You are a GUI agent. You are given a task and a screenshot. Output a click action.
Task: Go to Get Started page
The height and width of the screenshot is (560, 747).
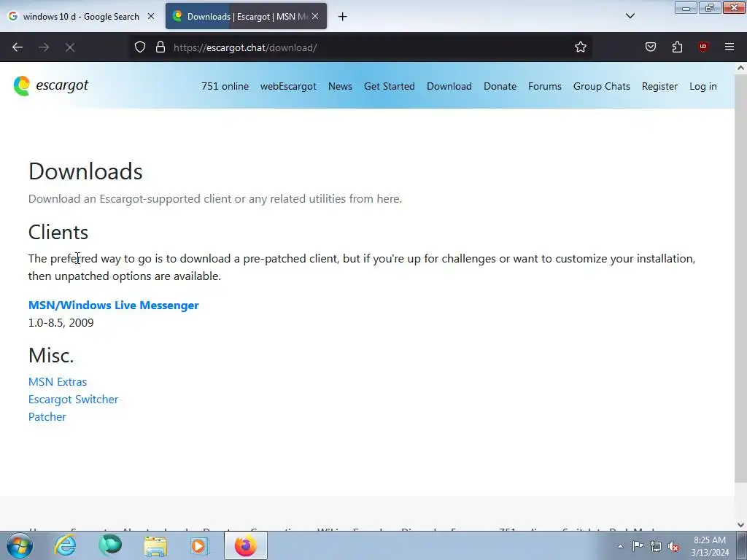pyautogui.click(x=390, y=86)
